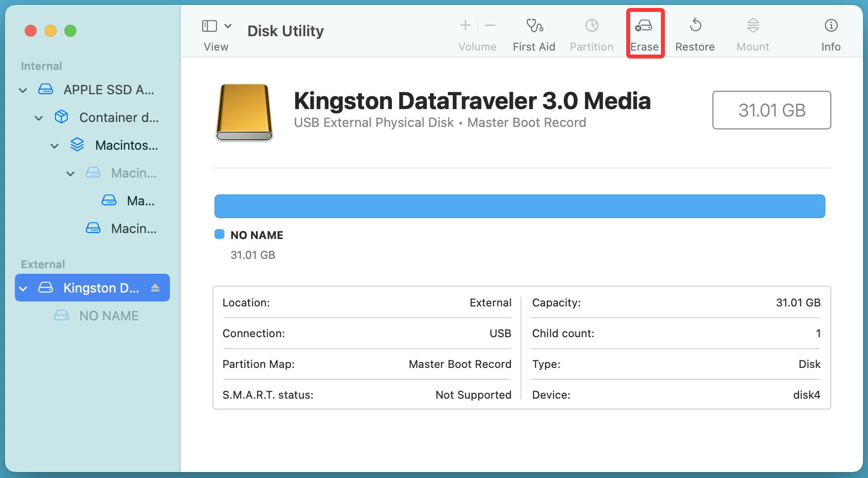
Task: Expand the Container disk tree item
Action: tap(39, 118)
